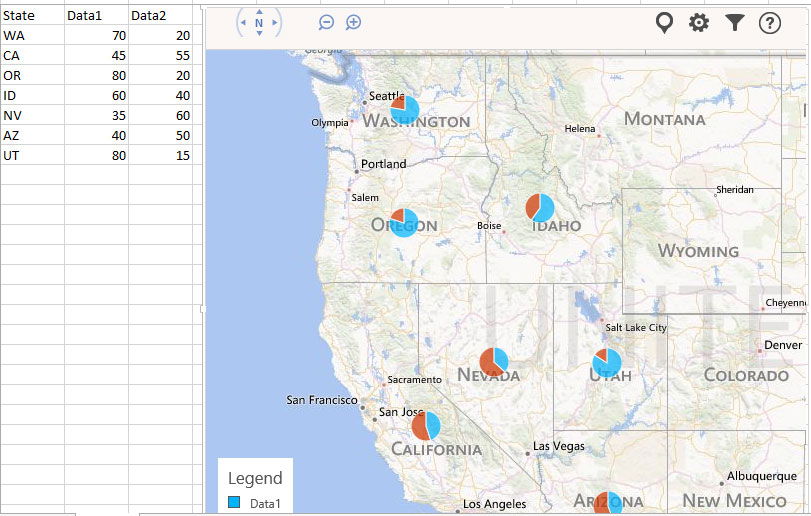Pan map right with compass arrow
Screen dimensions: 811x516
click(275, 23)
